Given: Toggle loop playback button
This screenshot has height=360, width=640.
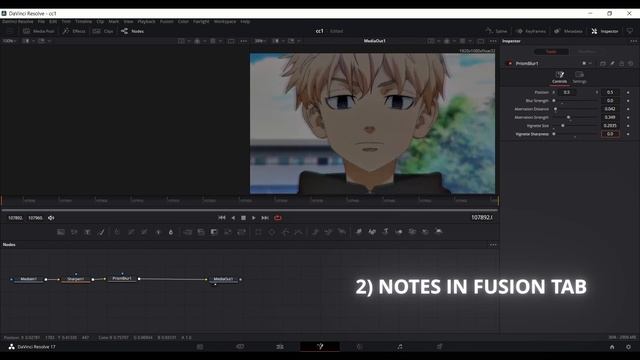Looking at the screenshot, I should (278, 218).
